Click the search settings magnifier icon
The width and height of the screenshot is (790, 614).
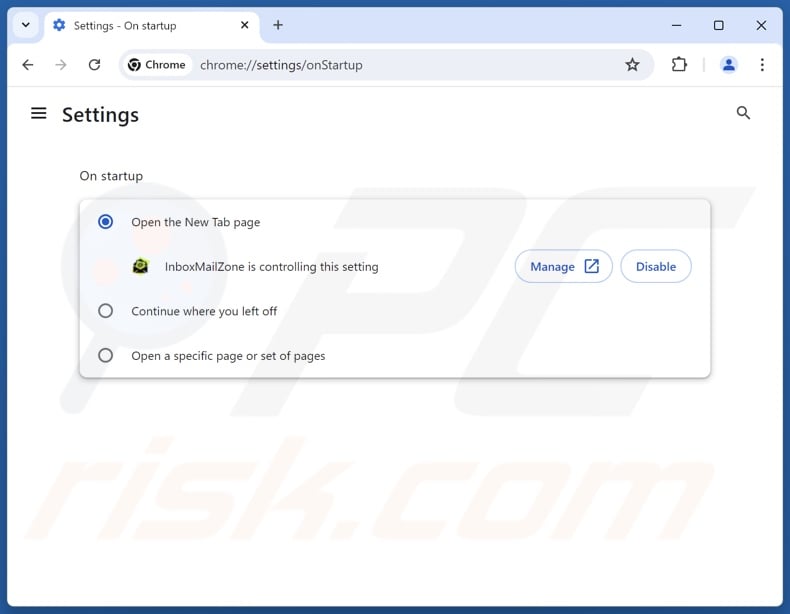[x=743, y=113]
